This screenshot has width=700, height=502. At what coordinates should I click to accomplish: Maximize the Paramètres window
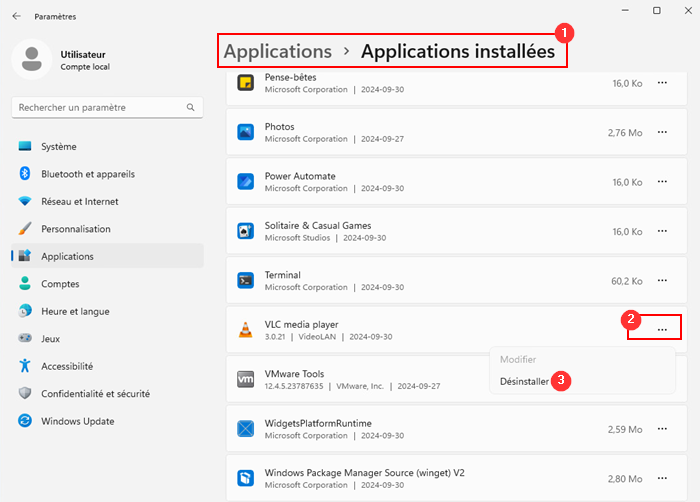(657, 10)
